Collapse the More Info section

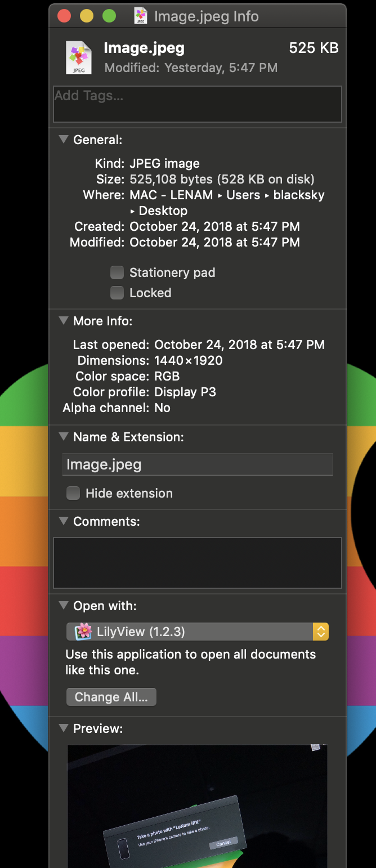[64, 320]
